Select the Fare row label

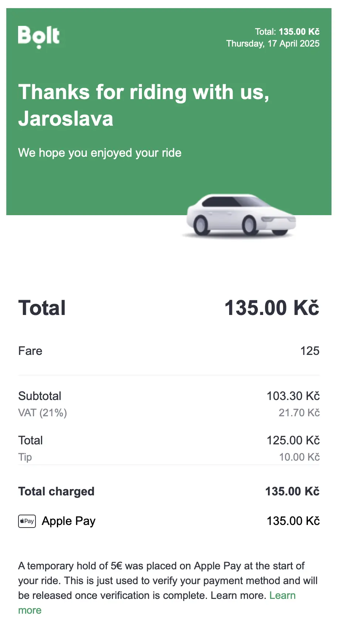point(30,351)
